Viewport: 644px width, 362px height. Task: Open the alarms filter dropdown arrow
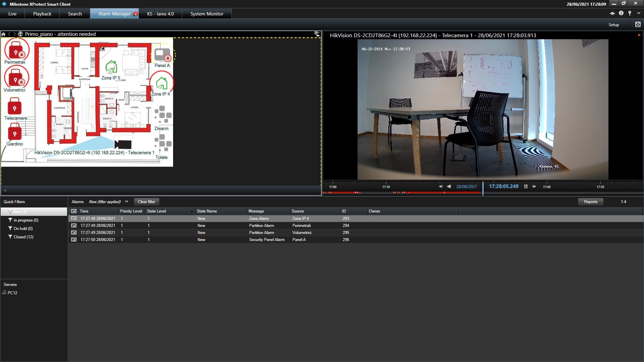(x=126, y=202)
